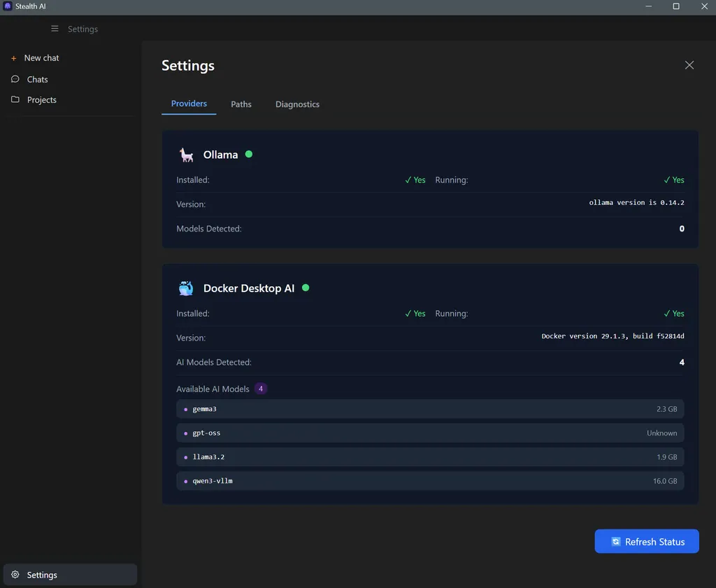Maximize the Stealth AI window

[x=676, y=6]
